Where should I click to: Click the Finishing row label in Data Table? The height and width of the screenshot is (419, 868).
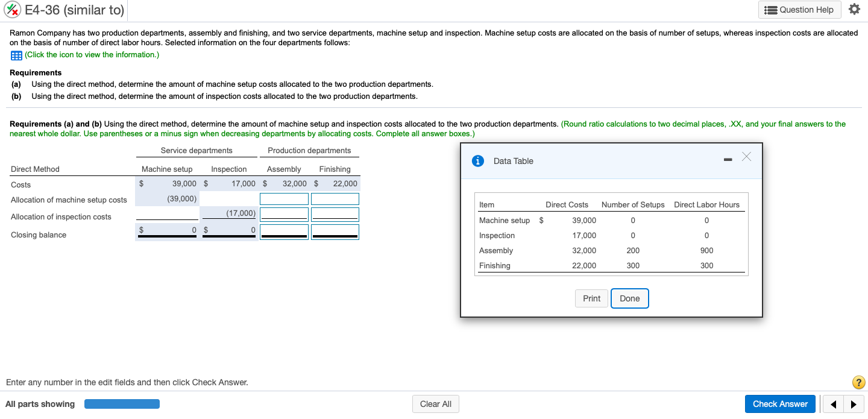click(x=494, y=265)
